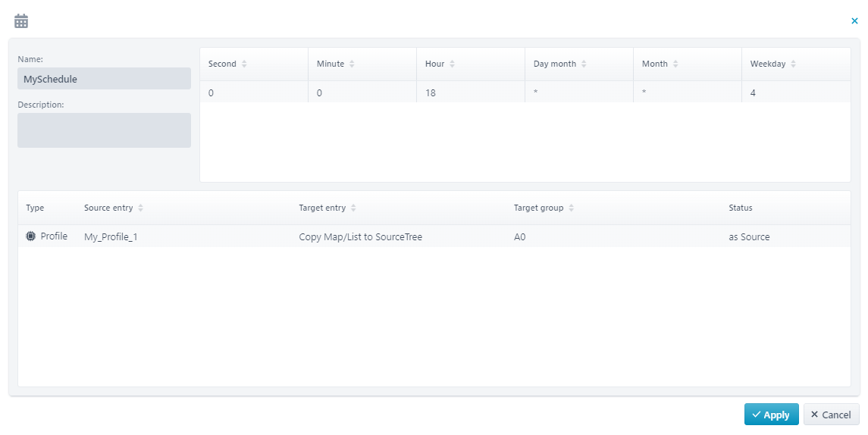Sort by Target entry column arrows
Image resolution: width=868 pixels, height=435 pixels.
tap(353, 208)
